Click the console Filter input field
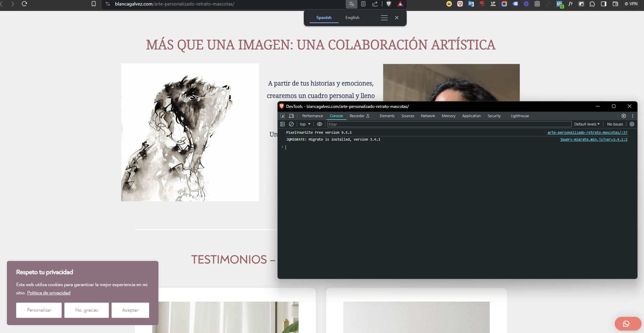Viewport: 644px width, 333px height. click(449, 124)
